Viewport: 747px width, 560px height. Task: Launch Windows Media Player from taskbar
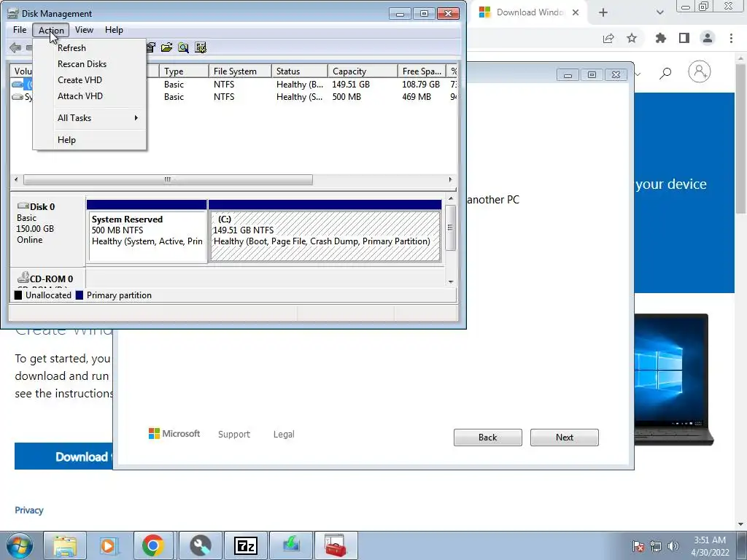[x=108, y=545]
